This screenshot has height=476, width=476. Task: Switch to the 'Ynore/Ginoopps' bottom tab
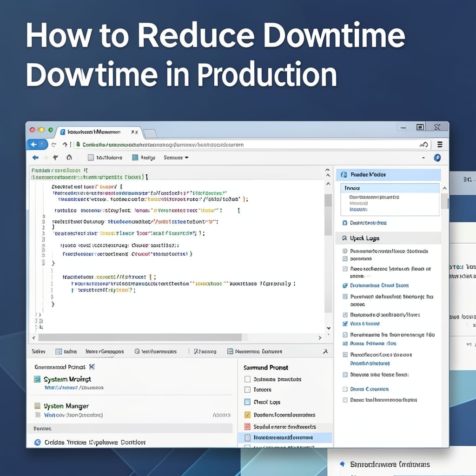pos(105,351)
